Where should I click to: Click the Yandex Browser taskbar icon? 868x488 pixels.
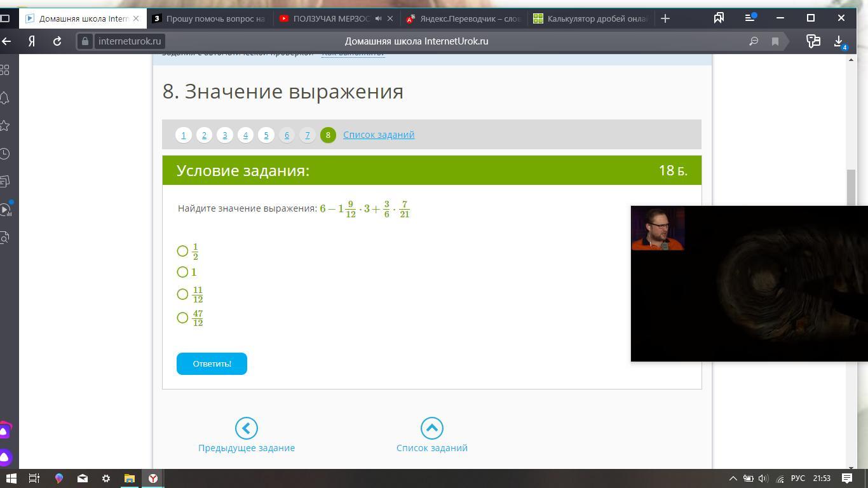coord(153,478)
